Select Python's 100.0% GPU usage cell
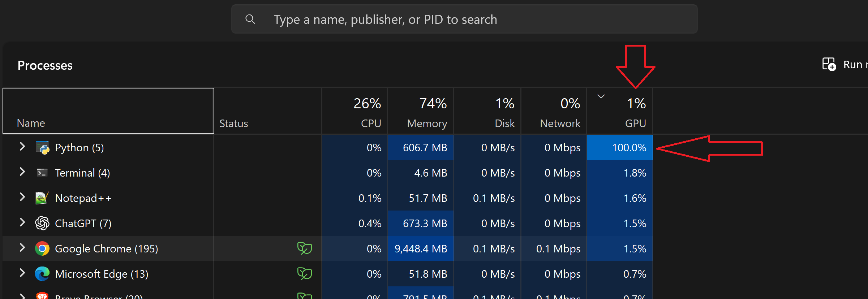 (x=620, y=148)
